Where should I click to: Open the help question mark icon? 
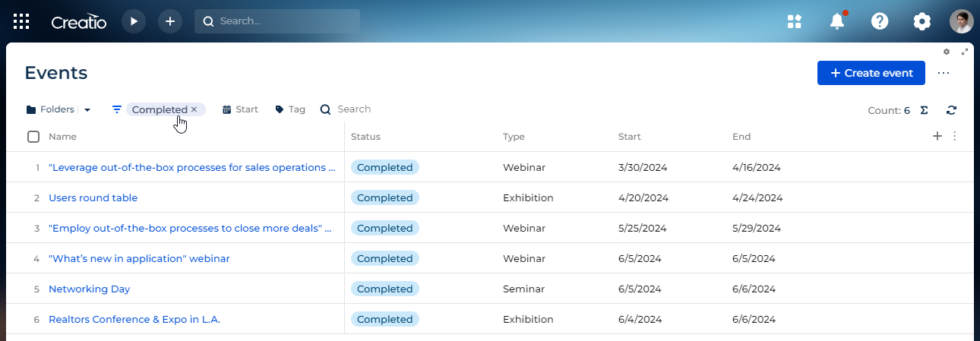[880, 21]
